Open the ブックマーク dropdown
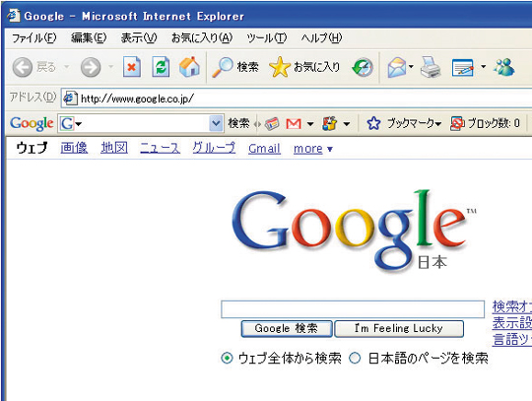 (x=414, y=123)
